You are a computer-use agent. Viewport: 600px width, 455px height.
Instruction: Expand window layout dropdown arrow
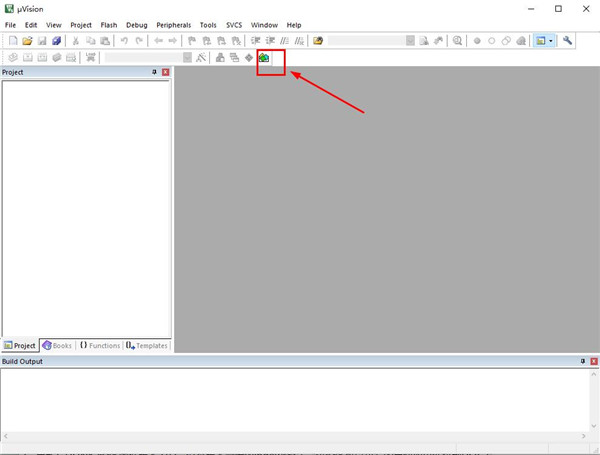551,41
